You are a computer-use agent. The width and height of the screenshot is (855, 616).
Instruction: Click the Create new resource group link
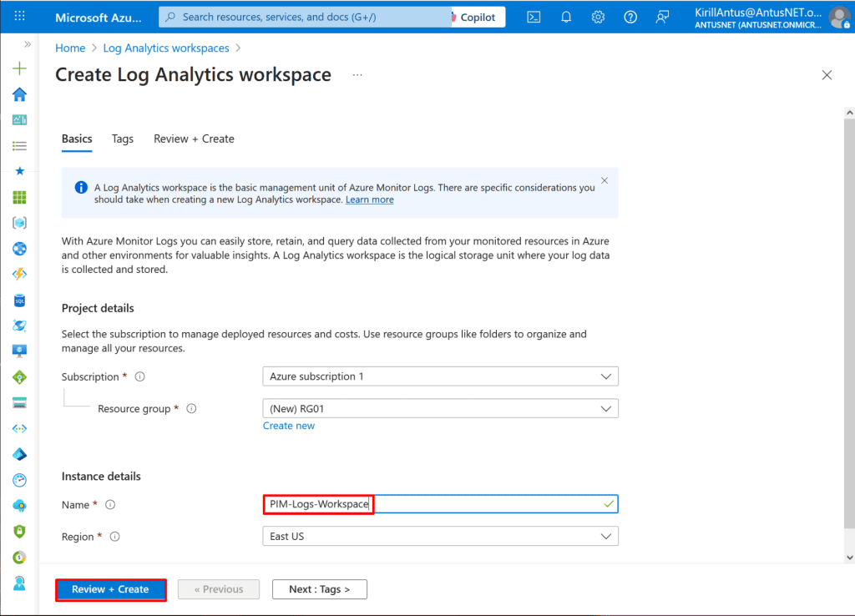click(x=289, y=426)
